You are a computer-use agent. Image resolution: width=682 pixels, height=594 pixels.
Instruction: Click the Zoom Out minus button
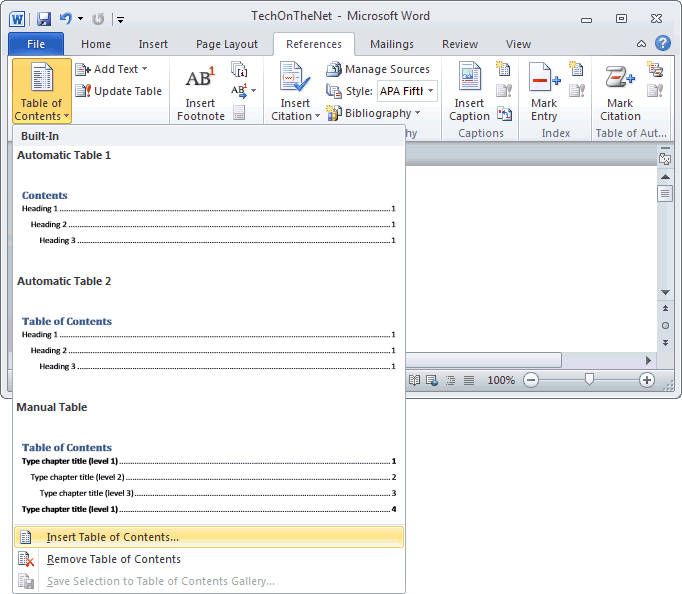pos(531,380)
